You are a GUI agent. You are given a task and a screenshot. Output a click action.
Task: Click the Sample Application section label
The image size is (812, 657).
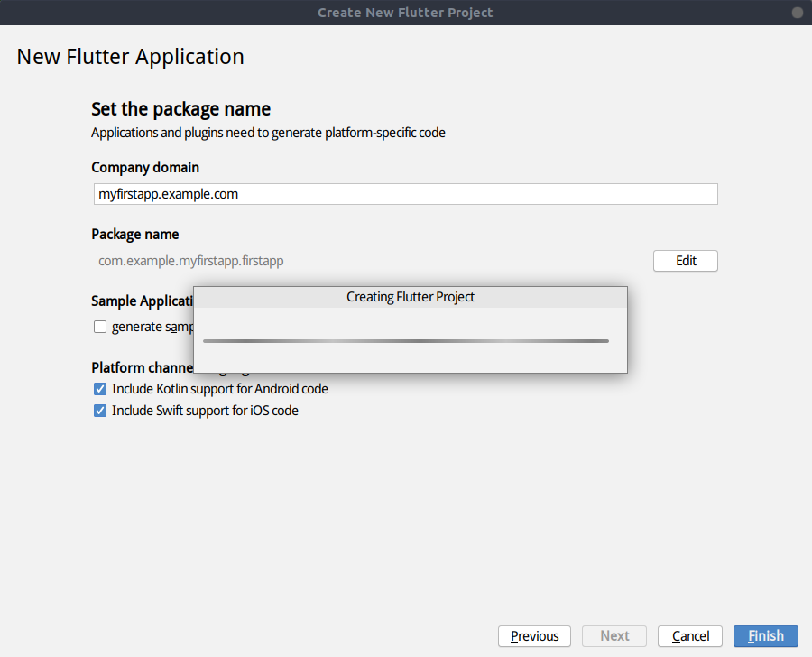(142, 301)
